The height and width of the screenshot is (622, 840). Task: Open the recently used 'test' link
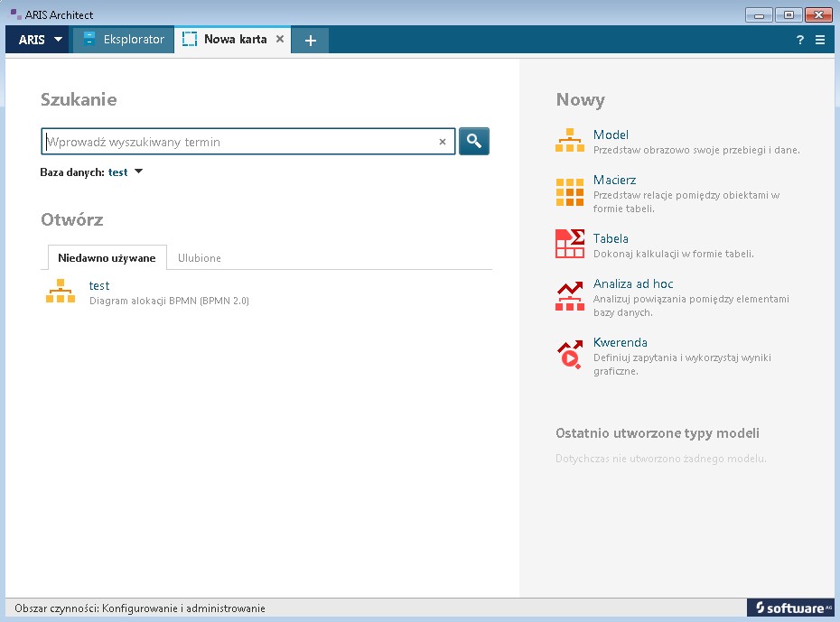pos(99,286)
